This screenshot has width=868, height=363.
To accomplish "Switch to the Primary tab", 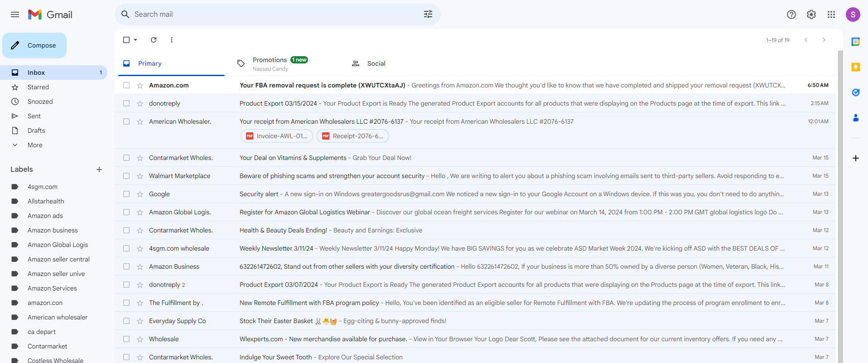I will [x=171, y=63].
